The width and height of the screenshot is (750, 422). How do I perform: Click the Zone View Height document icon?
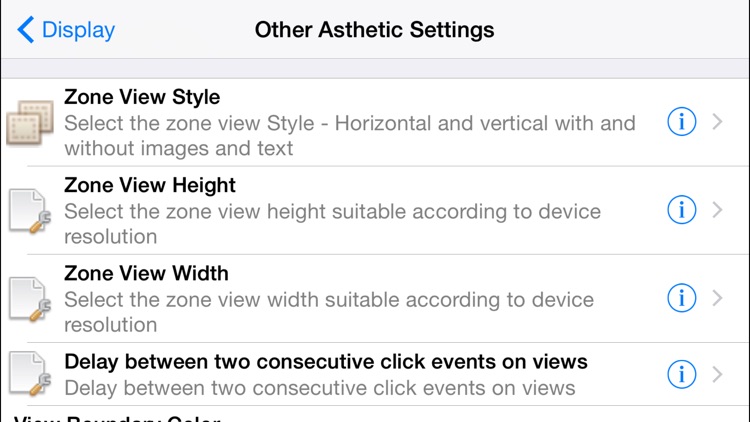pos(28,211)
